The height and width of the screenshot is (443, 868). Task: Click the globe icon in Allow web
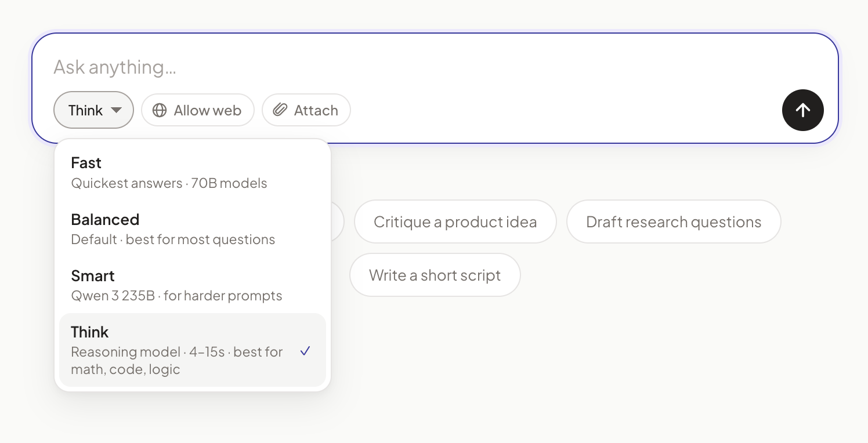160,110
